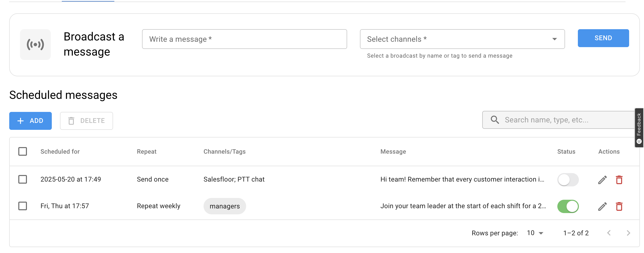This screenshot has width=644, height=253.
Task: Check the select-all checkbox in the table header
Action: pyautogui.click(x=23, y=151)
